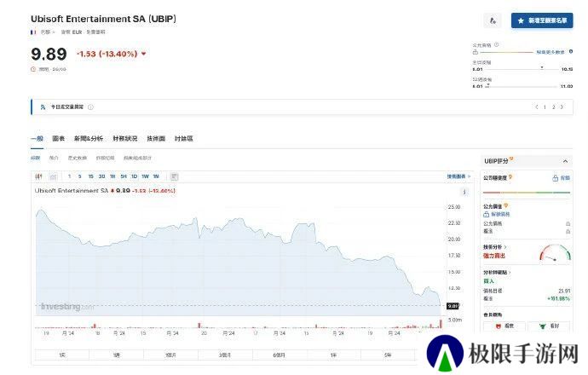Click the day's range marker near 10.15
The height and width of the screenshot is (375, 588).
pyautogui.click(x=542, y=68)
